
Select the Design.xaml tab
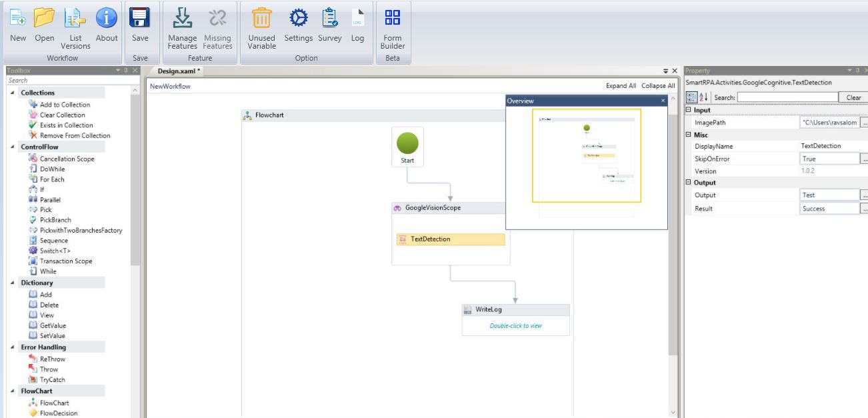coord(179,71)
